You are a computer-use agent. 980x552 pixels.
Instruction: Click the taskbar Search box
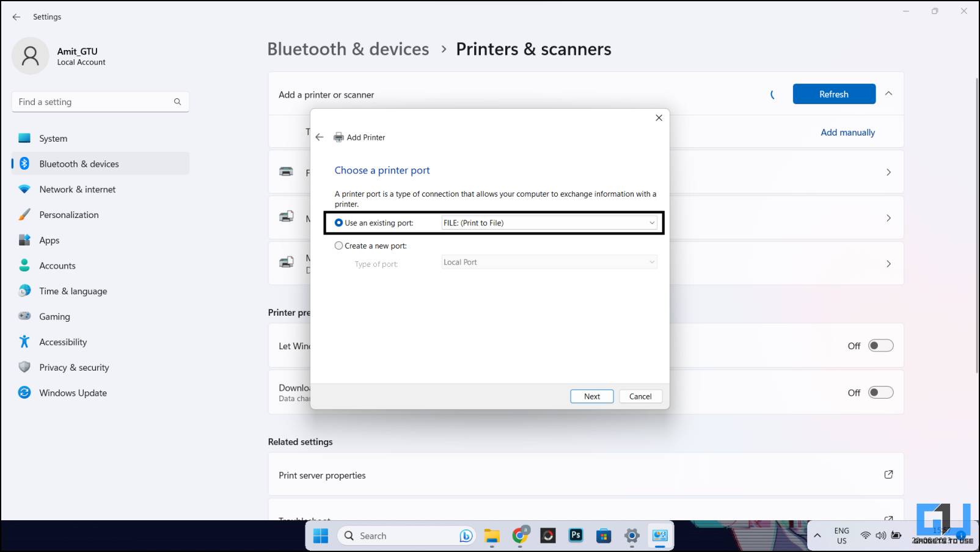pyautogui.click(x=406, y=536)
